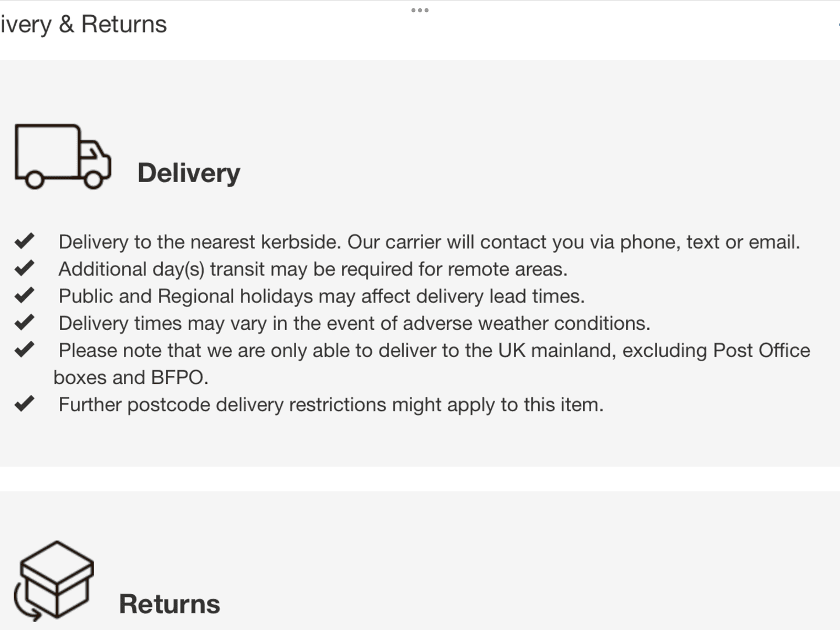The width and height of the screenshot is (840, 630).
Task: Click the delivery truck icon
Action: 62,156
